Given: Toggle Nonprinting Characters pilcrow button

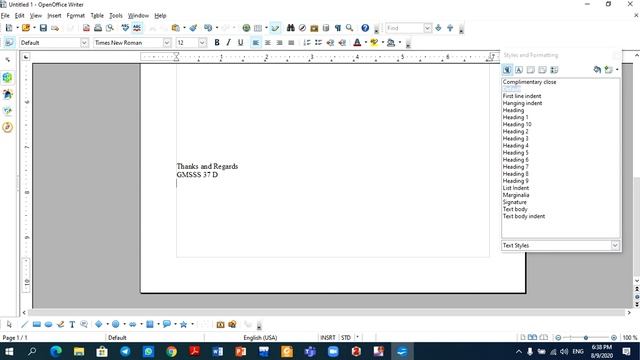Looking at the screenshot, I should (338, 28).
